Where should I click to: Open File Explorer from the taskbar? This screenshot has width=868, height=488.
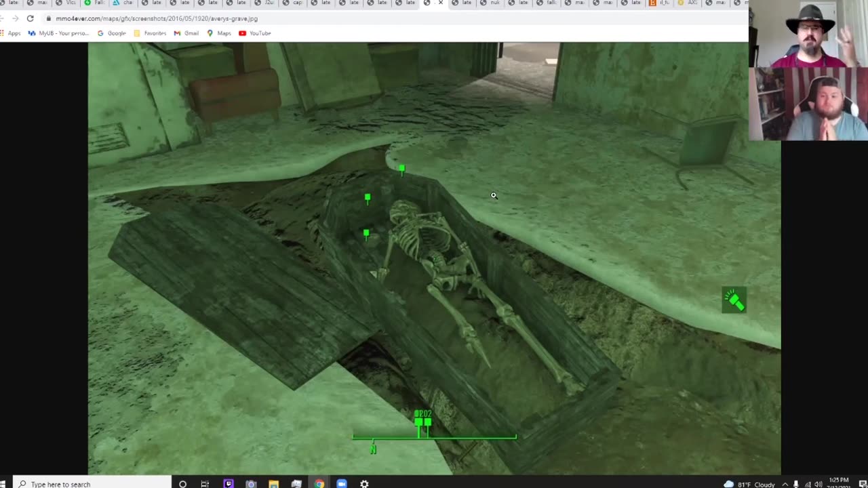pos(273,484)
